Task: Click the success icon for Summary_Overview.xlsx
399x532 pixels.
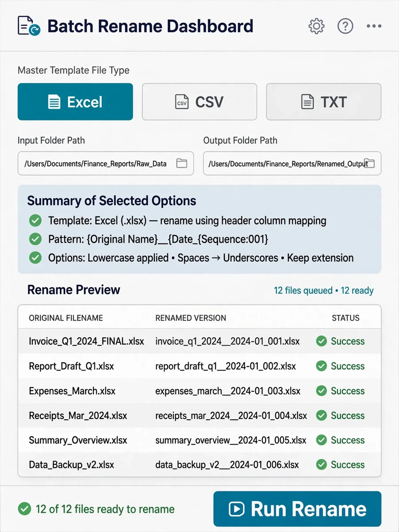Action: pos(321,440)
